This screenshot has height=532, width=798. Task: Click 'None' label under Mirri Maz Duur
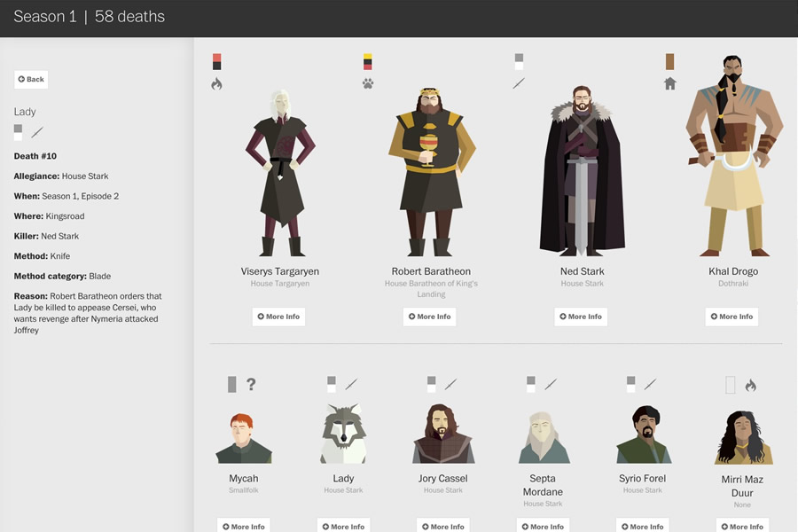(742, 505)
